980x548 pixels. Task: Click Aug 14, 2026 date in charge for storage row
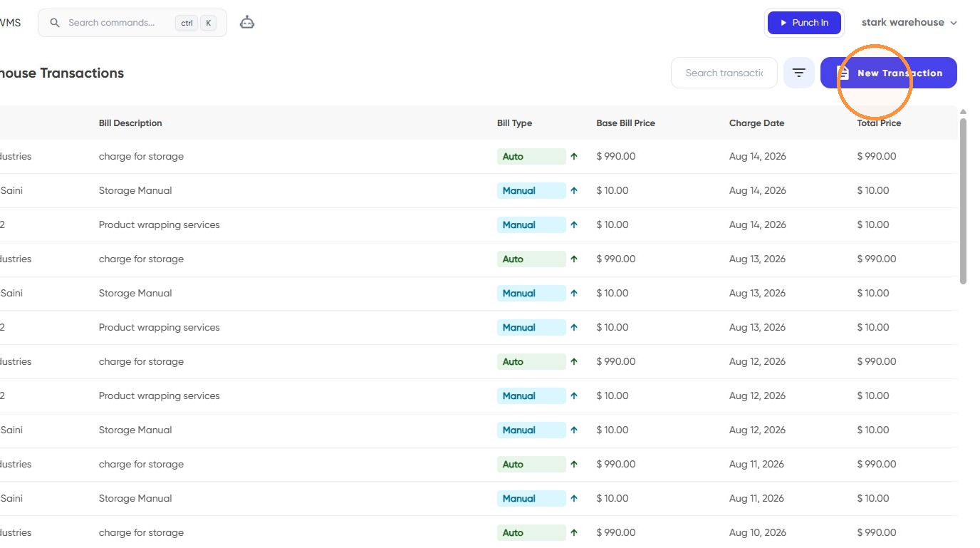(758, 156)
